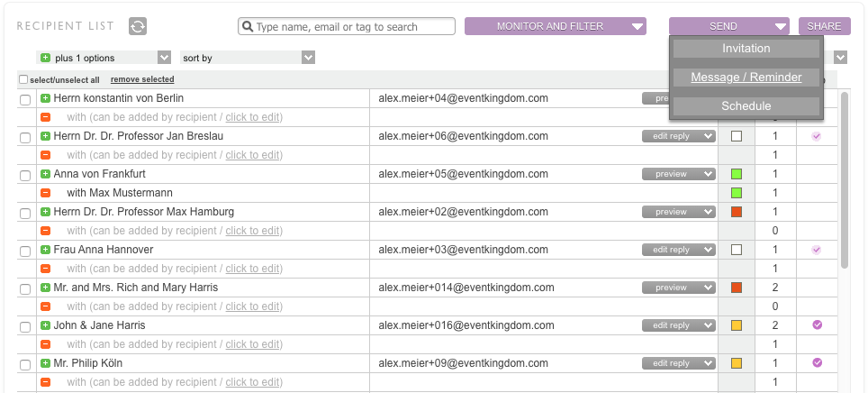The width and height of the screenshot is (868, 393).
Task: Click orange minus icon beside Max Mustermann
Action: 46,193
